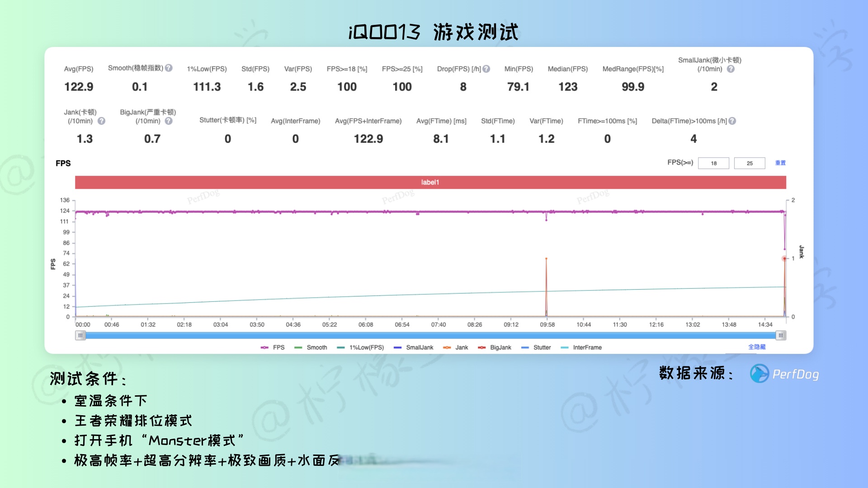The image size is (868, 488).
Task: Click the 重置 reset link
Action: click(x=781, y=163)
